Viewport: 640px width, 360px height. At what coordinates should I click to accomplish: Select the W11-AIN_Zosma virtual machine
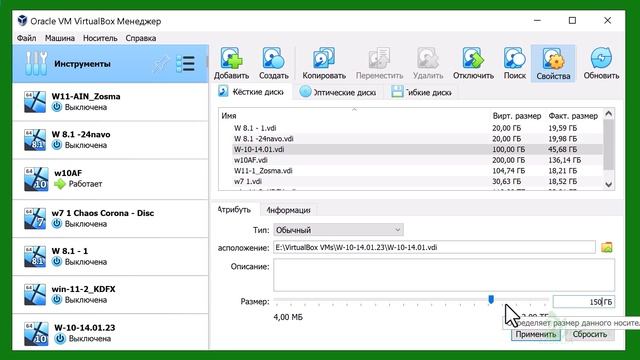(110, 102)
